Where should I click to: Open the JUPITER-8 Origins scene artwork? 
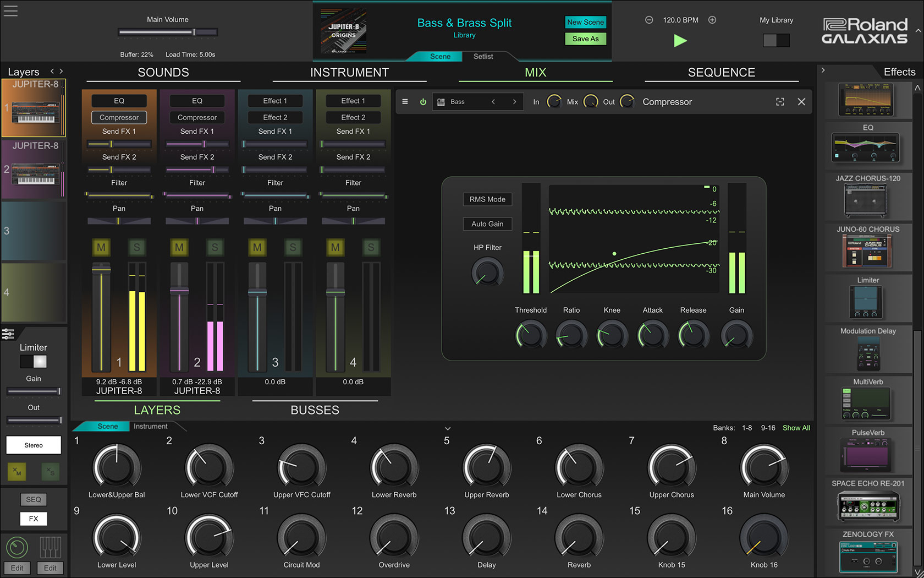point(343,31)
